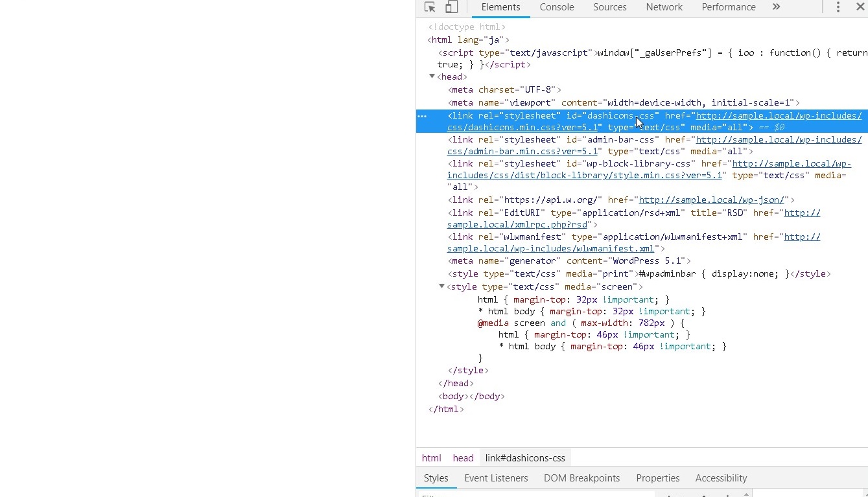Collapse the head element disclosure triangle
Image resolution: width=868 pixels, height=497 pixels.
point(432,76)
